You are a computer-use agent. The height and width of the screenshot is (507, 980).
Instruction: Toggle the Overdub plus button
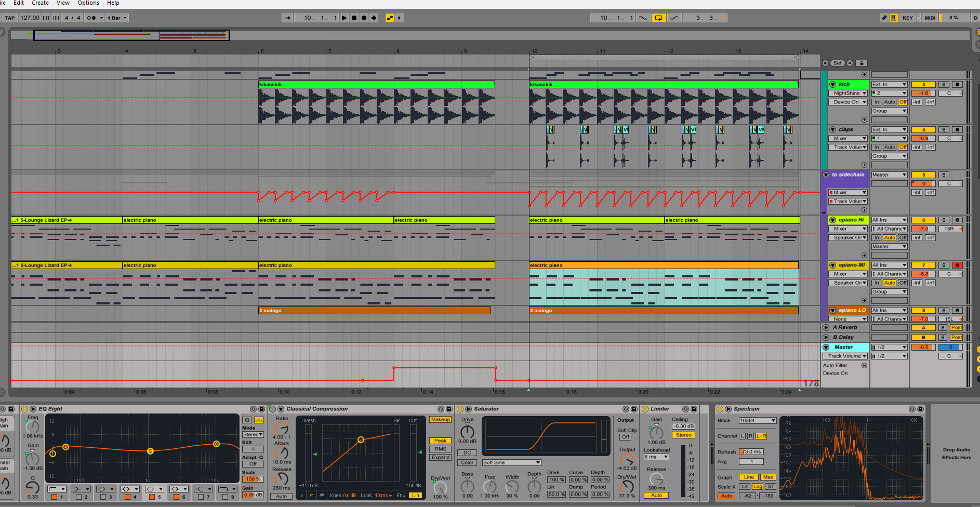(x=374, y=18)
